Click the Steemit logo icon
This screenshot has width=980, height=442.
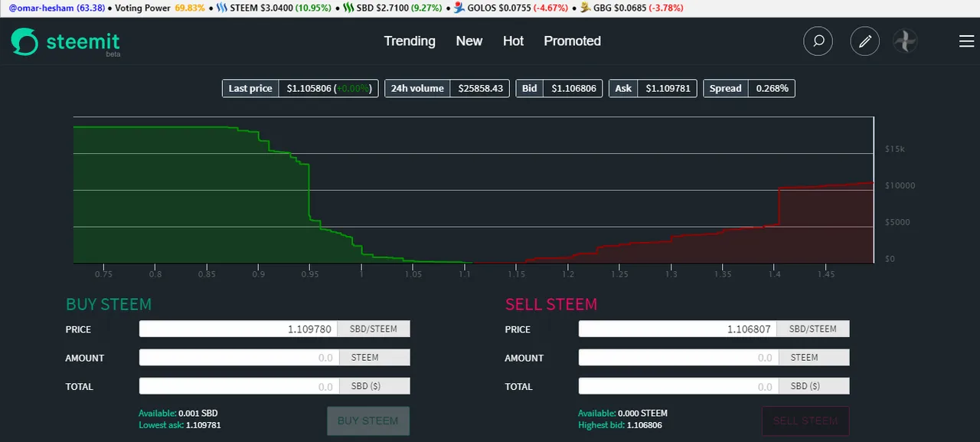(x=24, y=41)
